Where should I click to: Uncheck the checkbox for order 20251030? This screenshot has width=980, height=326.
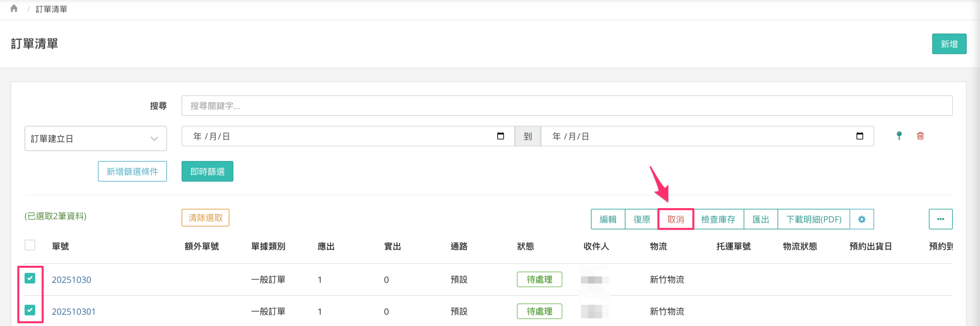tap(30, 278)
